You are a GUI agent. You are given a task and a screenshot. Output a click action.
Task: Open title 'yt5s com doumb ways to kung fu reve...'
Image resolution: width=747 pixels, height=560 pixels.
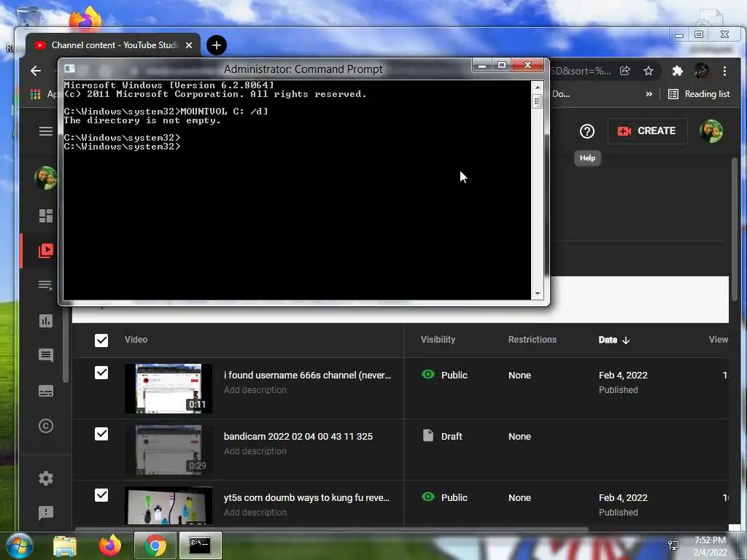(306, 497)
